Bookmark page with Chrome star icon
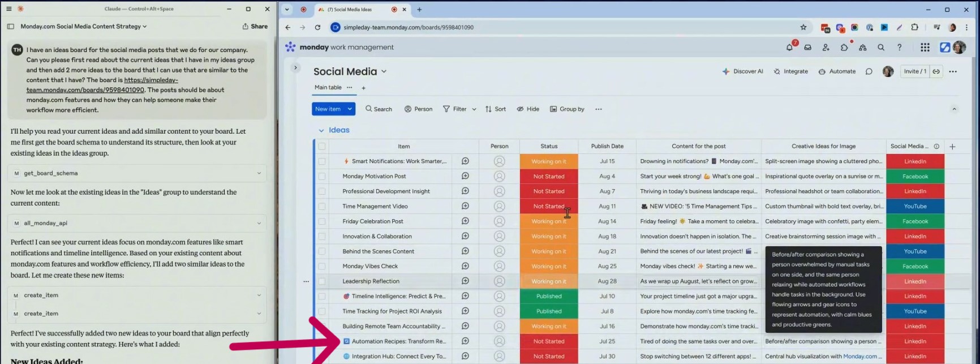The height and width of the screenshot is (364, 980). (x=803, y=27)
